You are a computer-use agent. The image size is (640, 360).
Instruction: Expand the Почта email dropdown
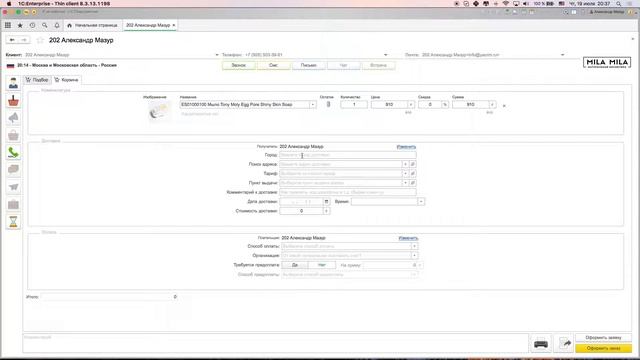(x=562, y=55)
